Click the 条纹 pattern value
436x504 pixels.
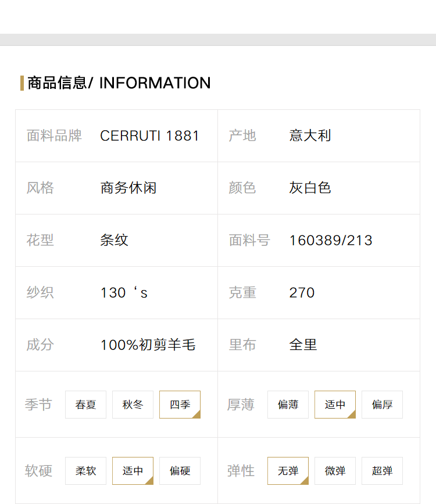point(114,240)
